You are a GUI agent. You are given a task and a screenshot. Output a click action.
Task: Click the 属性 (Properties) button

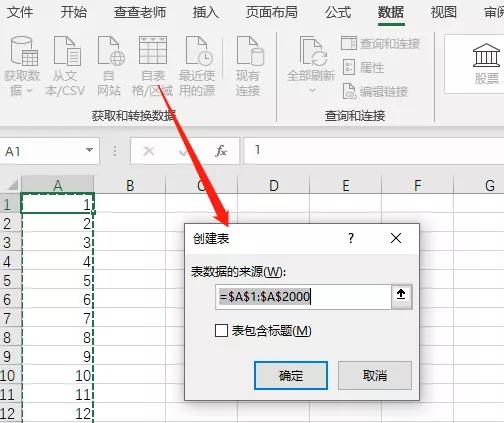pos(363,68)
